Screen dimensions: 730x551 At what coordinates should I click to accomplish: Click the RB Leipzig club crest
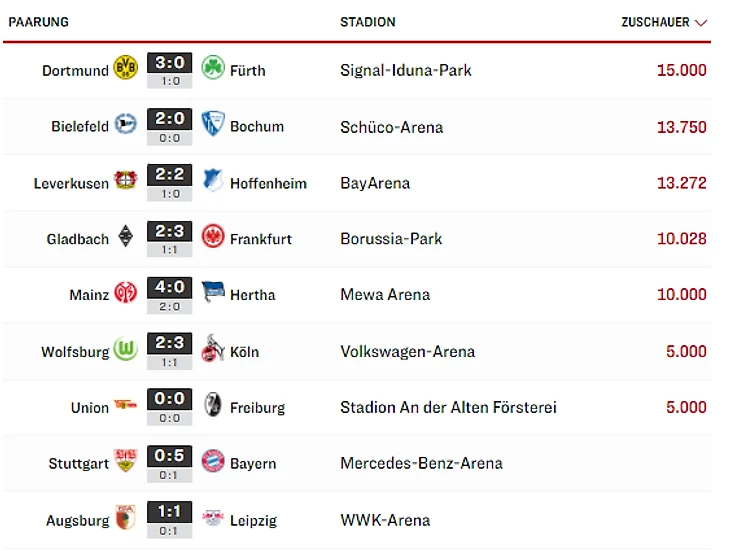point(212,520)
